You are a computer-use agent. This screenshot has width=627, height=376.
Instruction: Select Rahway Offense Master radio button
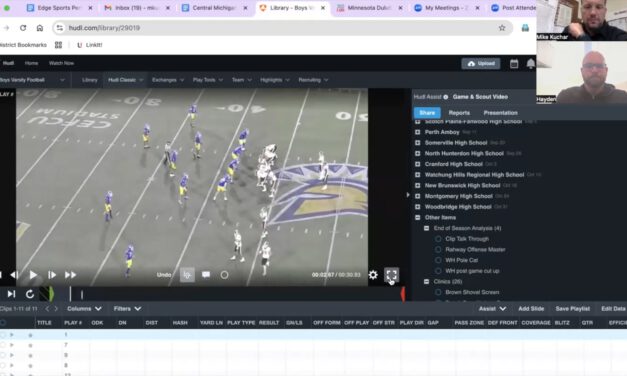[x=438, y=250]
